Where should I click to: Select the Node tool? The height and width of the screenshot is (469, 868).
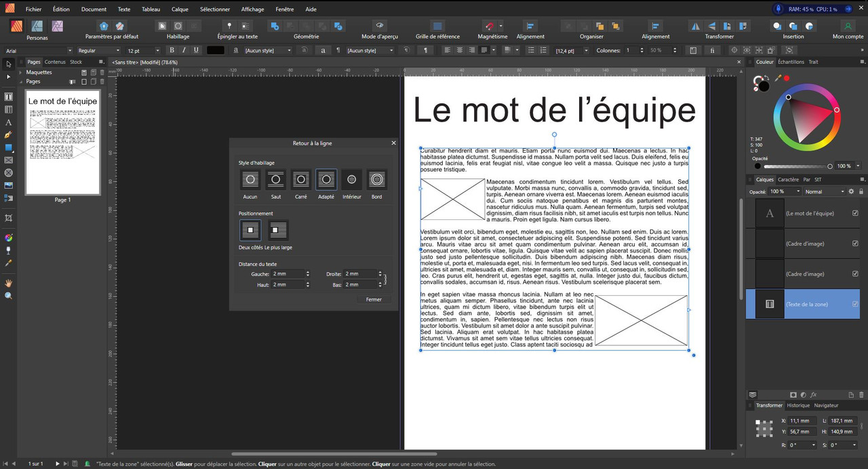coord(8,77)
